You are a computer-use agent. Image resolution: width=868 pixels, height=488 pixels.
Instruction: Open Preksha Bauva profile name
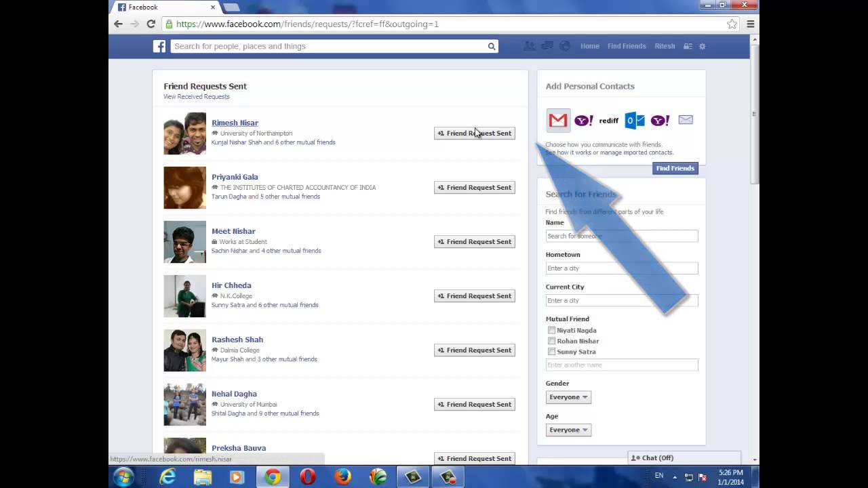[239, 448]
